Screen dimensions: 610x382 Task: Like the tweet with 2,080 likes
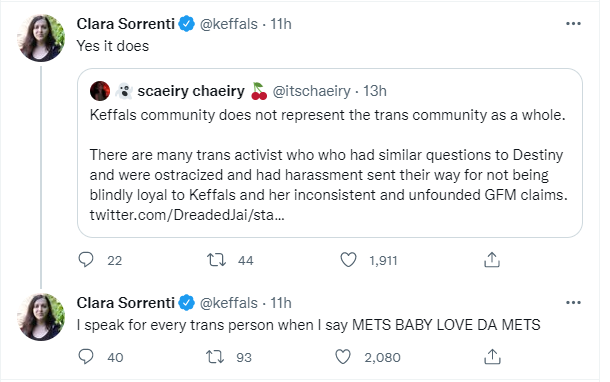click(x=343, y=356)
